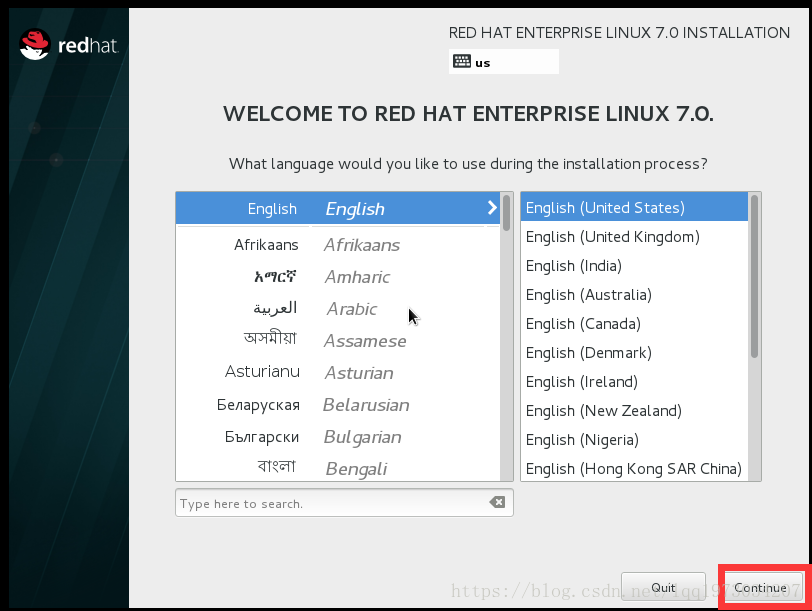Select Asturian language row
This screenshot has height=611, width=812.
[338, 373]
